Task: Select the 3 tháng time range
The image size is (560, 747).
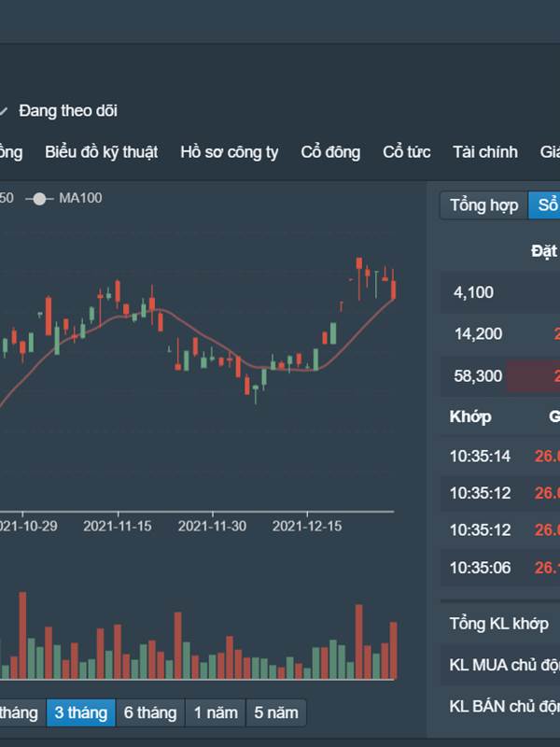Action: (80, 712)
